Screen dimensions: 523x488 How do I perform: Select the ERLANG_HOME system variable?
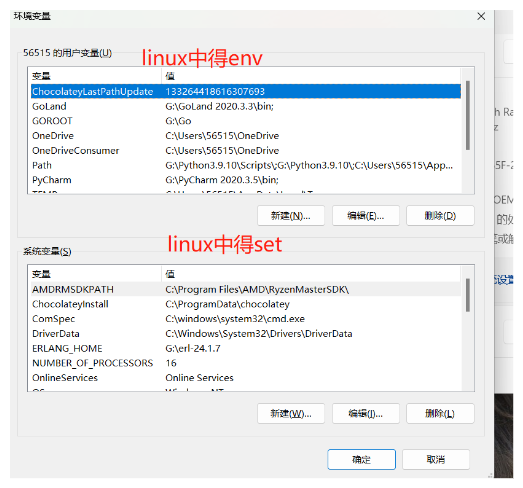coord(246,348)
